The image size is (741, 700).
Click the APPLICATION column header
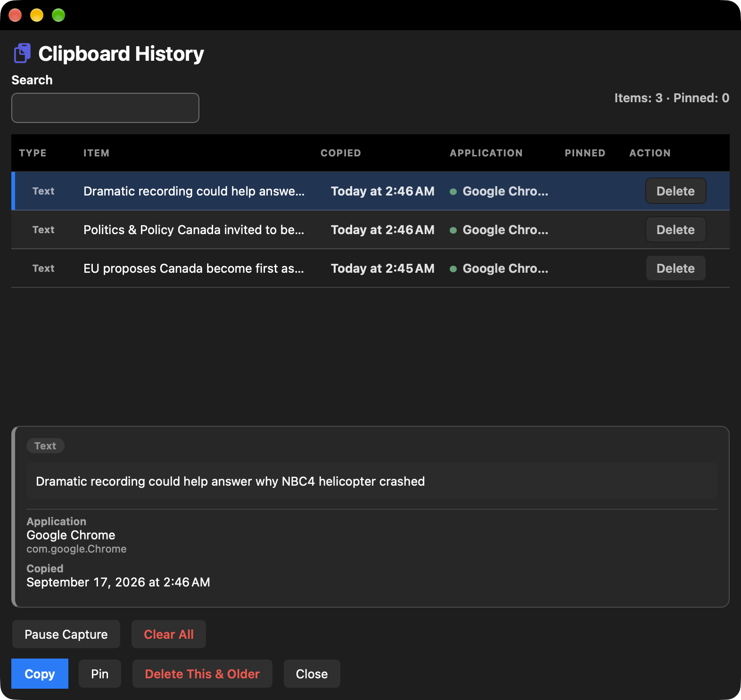[486, 153]
